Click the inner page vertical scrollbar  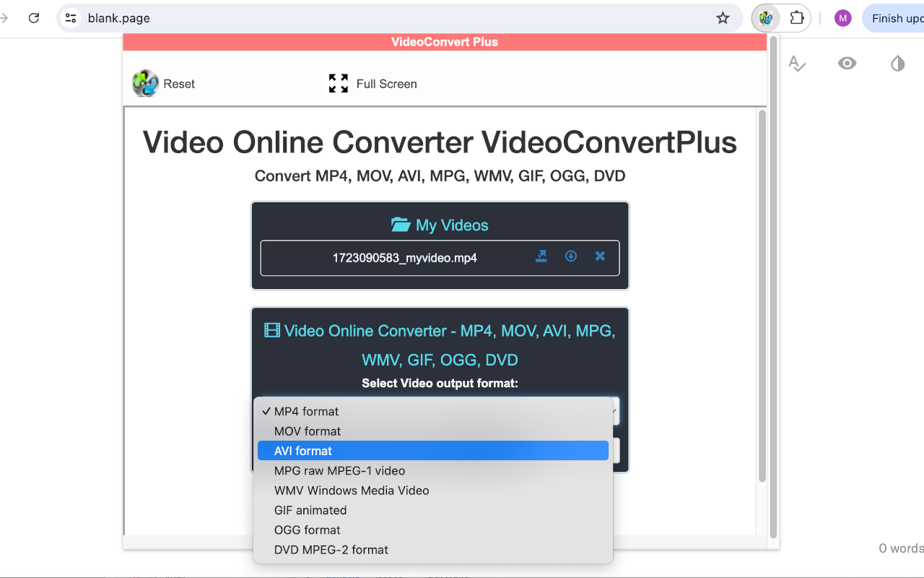pos(762,296)
